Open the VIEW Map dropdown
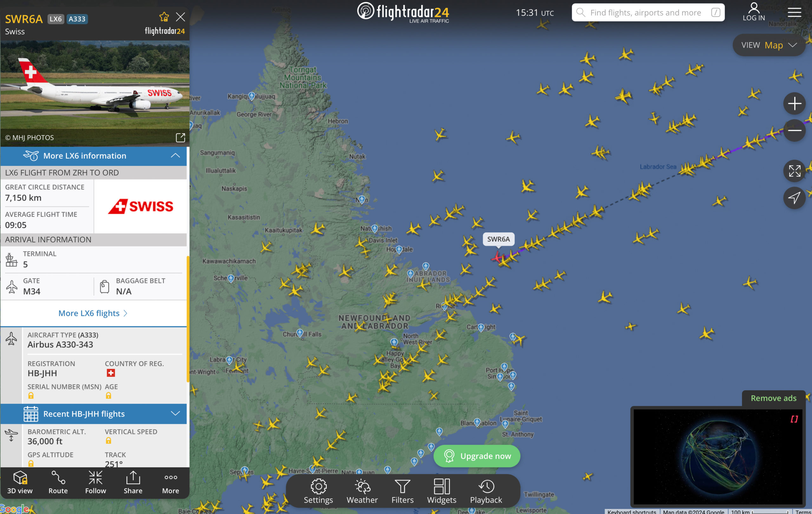The height and width of the screenshot is (514, 812). 769,45
